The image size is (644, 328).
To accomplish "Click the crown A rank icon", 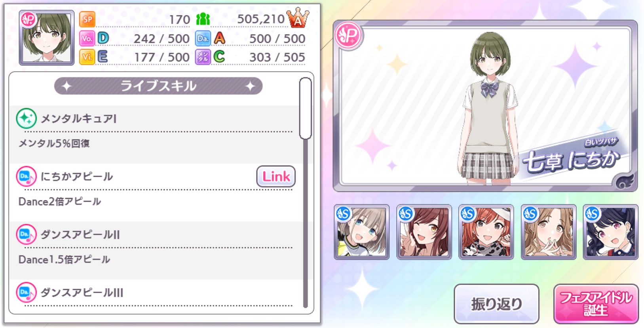I will pyautogui.click(x=298, y=18).
